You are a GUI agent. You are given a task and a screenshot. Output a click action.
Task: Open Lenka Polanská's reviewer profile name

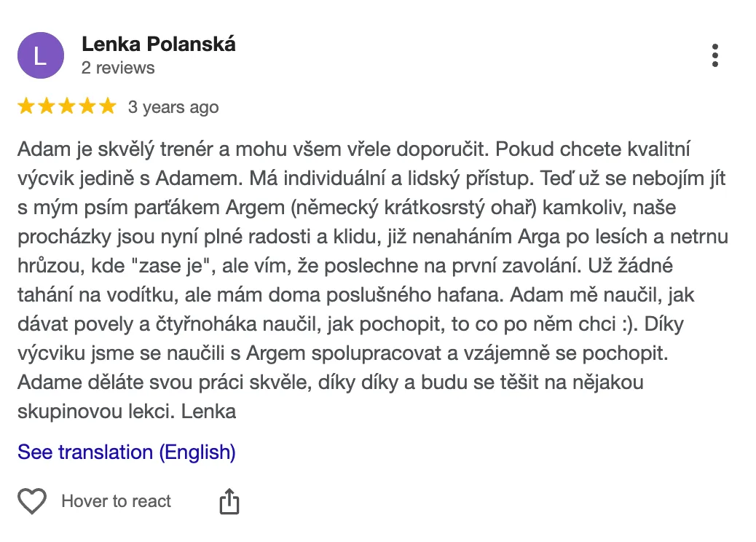point(159,44)
